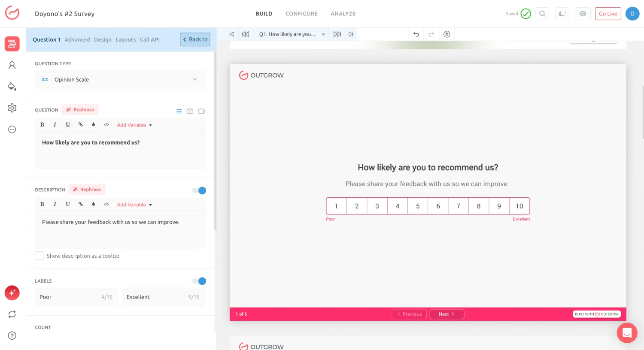Open the live chat bubble icon
The height and width of the screenshot is (350, 644).
coord(627,333)
